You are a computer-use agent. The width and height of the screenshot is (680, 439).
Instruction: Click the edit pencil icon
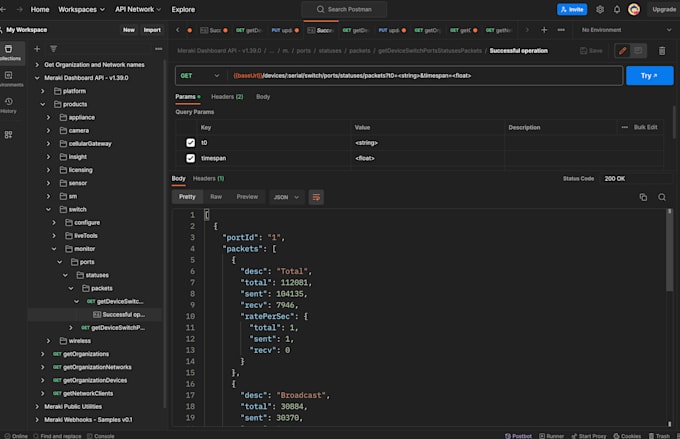[x=622, y=51]
